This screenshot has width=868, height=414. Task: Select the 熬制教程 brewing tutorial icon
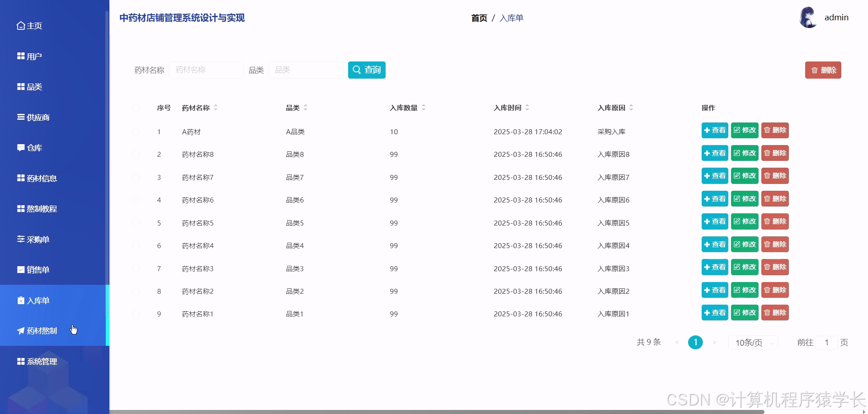20,208
